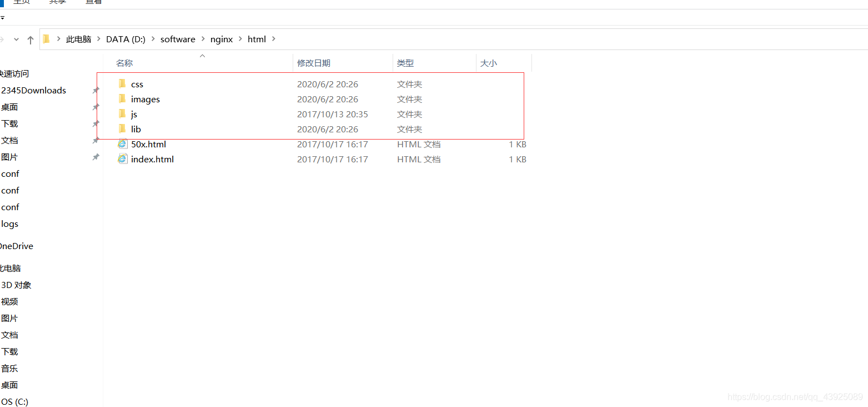Viewport: 868px width, 407px height.
Task: Select the lib folder icon
Action: click(x=122, y=129)
